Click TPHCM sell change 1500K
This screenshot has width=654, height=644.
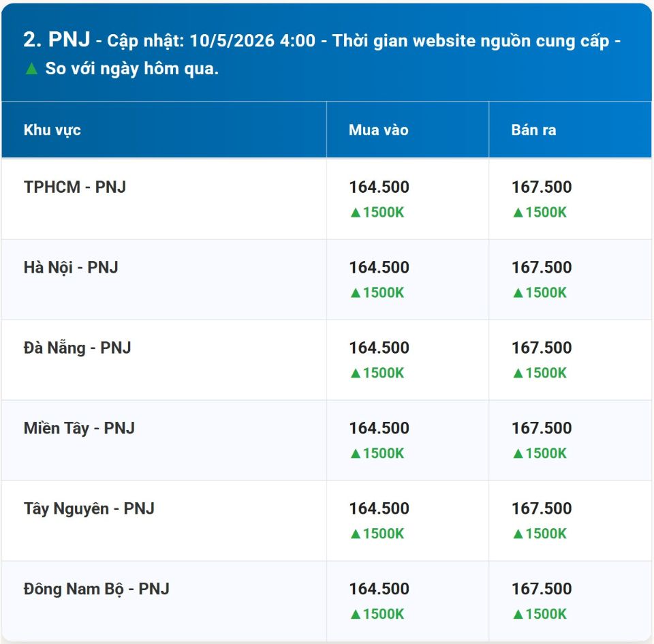pos(540,213)
